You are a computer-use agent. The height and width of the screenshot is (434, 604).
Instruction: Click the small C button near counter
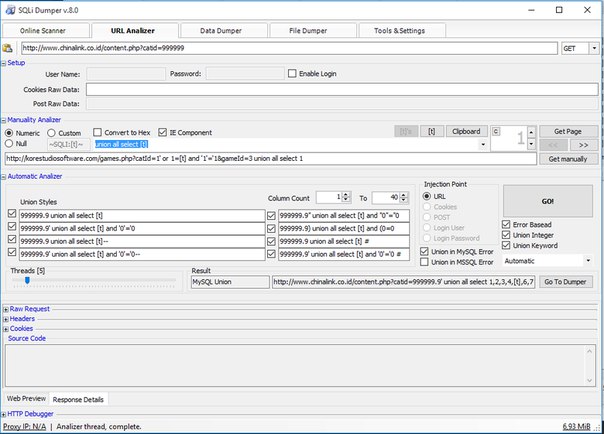(496, 131)
